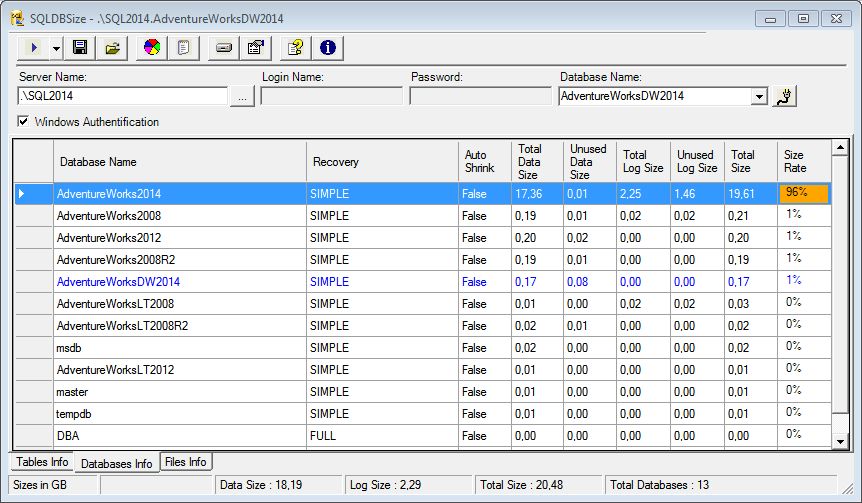Select the AdventureWorksLT2008 row
Viewport: 862px width, 503px height.
423,303
